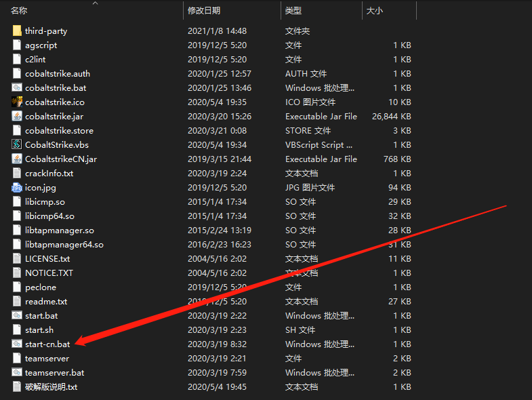The height and width of the screenshot is (400, 532).
Task: Select the file name cobaltstrike.bat
Action: (56, 88)
